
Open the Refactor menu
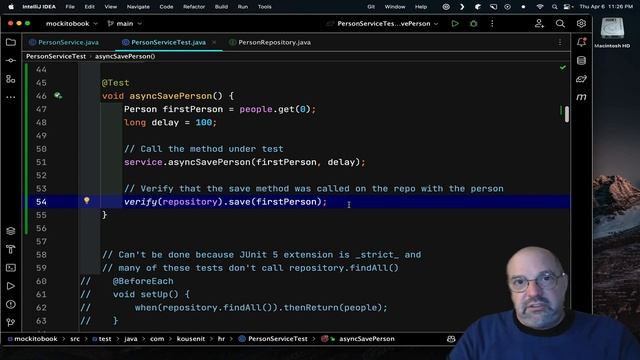194,7
